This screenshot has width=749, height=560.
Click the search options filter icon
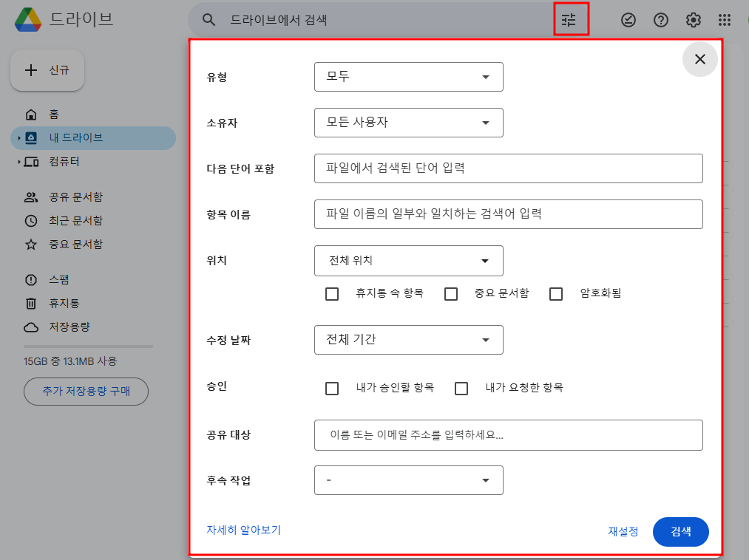(570, 20)
